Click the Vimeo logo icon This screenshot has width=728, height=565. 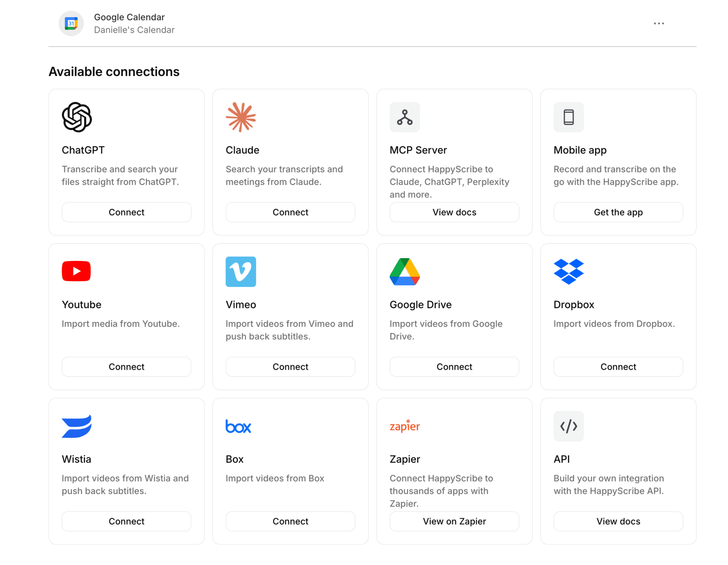pos(241,272)
